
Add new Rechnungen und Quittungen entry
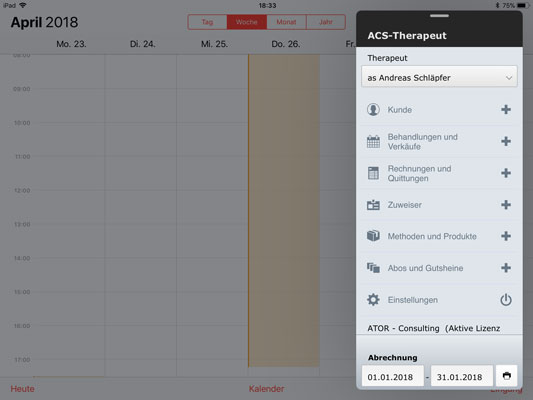pos(506,173)
